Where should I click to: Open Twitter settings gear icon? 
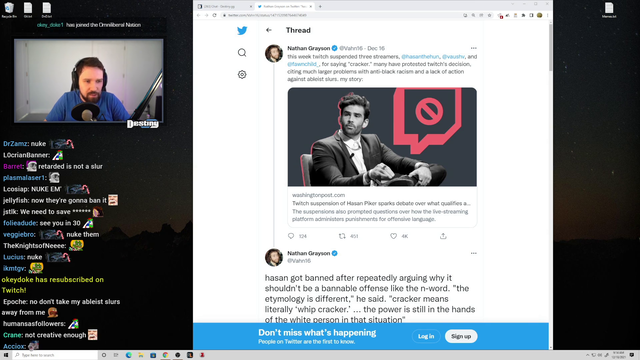click(242, 74)
